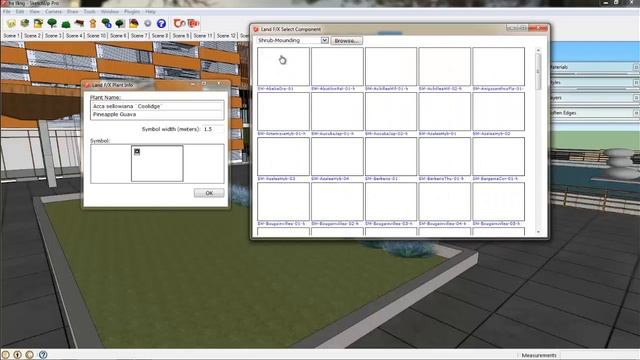Open the Window menu
640x360 pixels.
point(110,12)
